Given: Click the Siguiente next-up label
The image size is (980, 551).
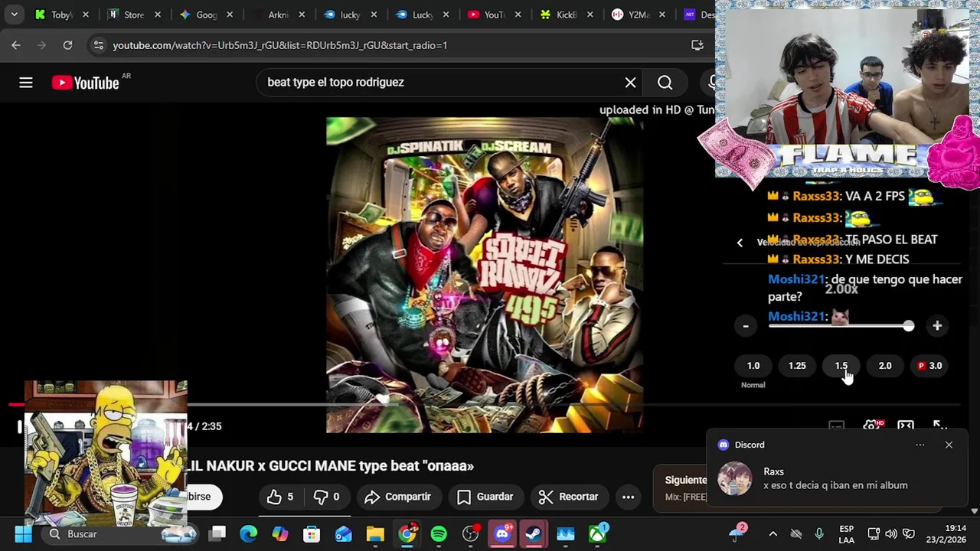Looking at the screenshot, I should [x=686, y=481].
